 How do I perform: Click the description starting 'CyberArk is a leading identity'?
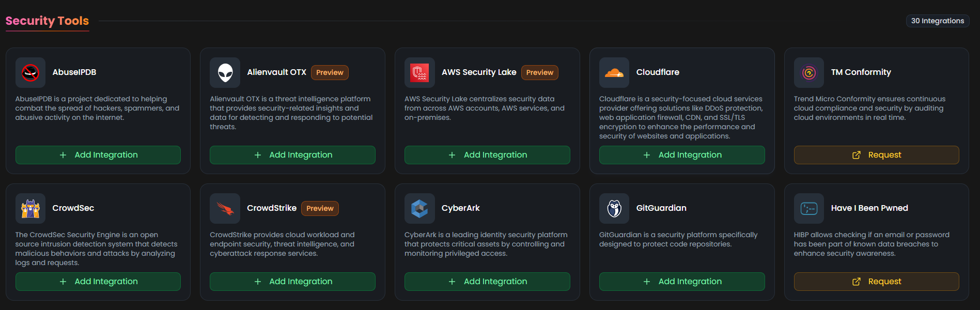[486, 244]
